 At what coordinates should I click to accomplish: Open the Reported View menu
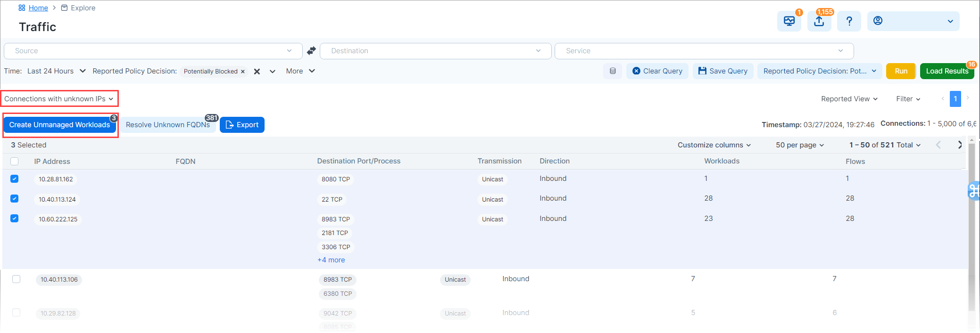pos(849,99)
